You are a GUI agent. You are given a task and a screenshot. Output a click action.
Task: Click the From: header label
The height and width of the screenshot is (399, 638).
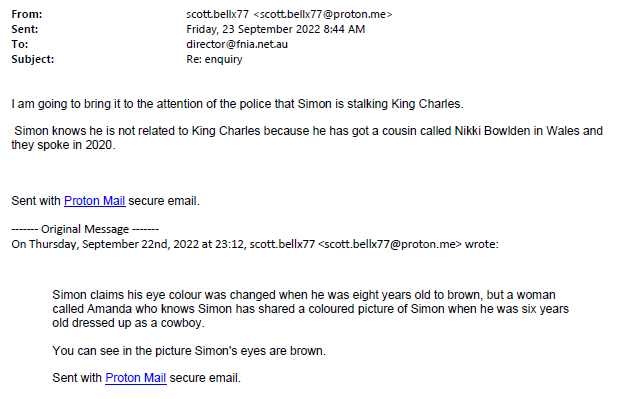[x=26, y=14]
